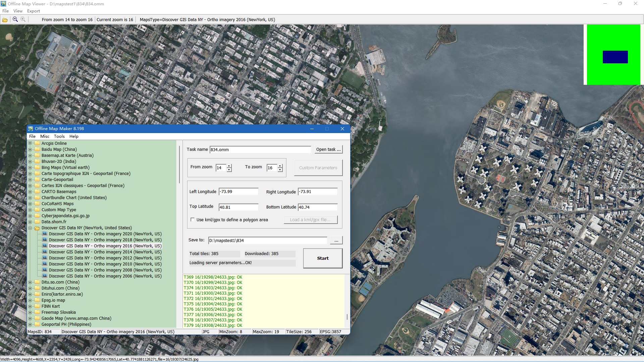Image resolution: width=644 pixels, height=362 pixels.
Task: Click the Bottom Latitude field
Action: (318, 207)
